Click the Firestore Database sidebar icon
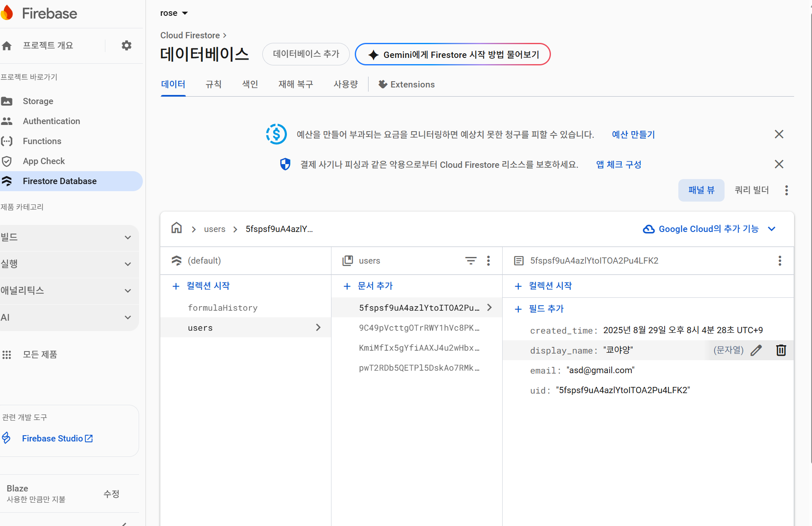Screen dimensions: 812x526 point(7,181)
